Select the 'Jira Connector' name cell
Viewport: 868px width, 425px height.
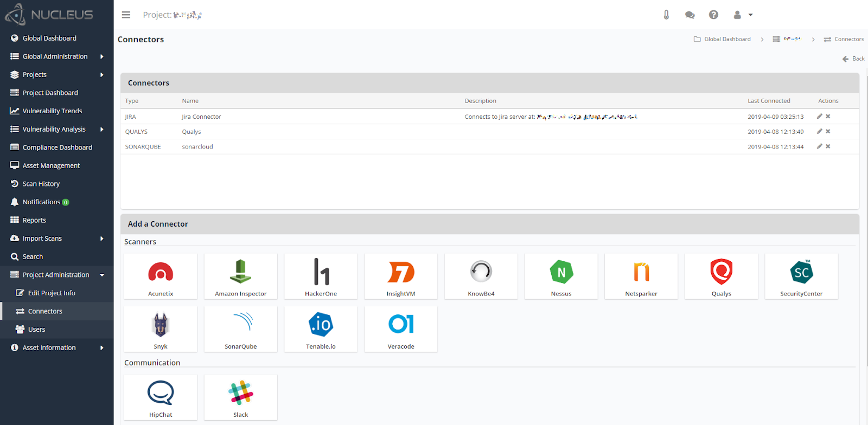[201, 117]
